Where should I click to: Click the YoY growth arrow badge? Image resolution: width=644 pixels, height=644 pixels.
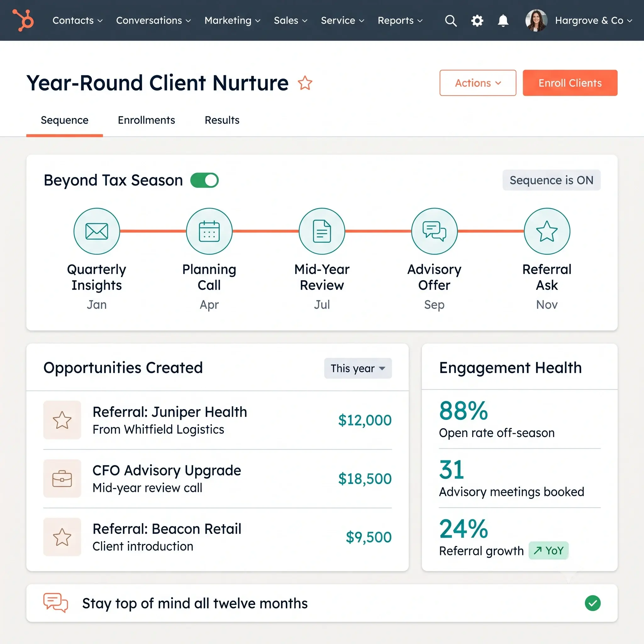click(x=548, y=551)
